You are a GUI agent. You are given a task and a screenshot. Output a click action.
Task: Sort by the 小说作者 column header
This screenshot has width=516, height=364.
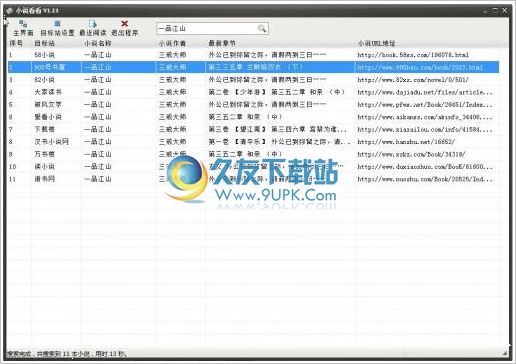click(172, 43)
